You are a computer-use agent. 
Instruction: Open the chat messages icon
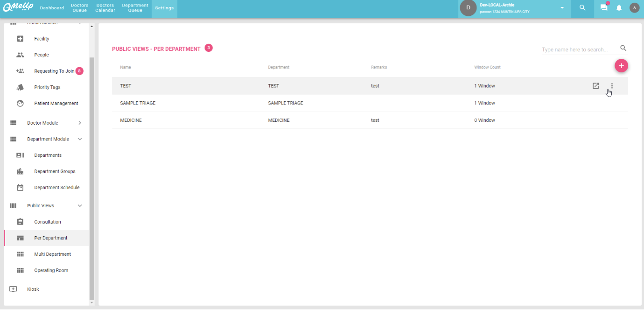click(x=604, y=8)
